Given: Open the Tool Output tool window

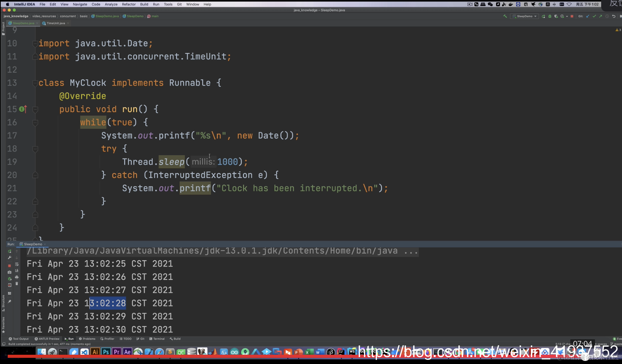Looking at the screenshot, I should (19, 339).
